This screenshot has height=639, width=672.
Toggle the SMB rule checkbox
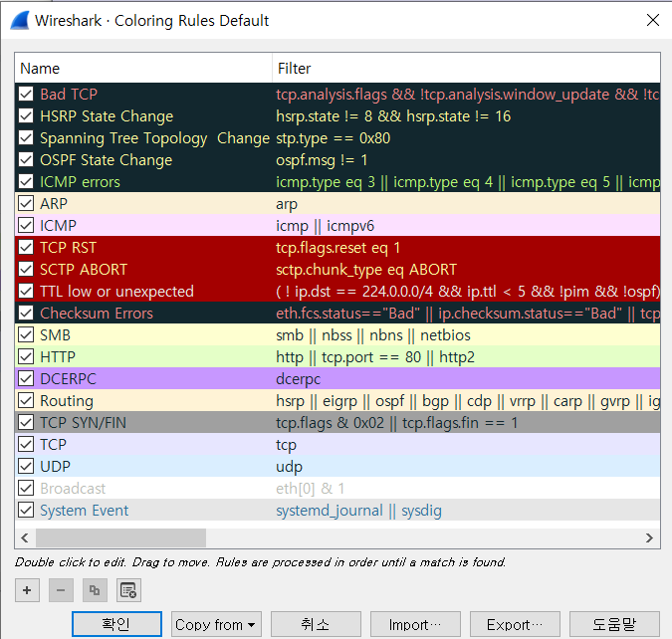click(26, 334)
